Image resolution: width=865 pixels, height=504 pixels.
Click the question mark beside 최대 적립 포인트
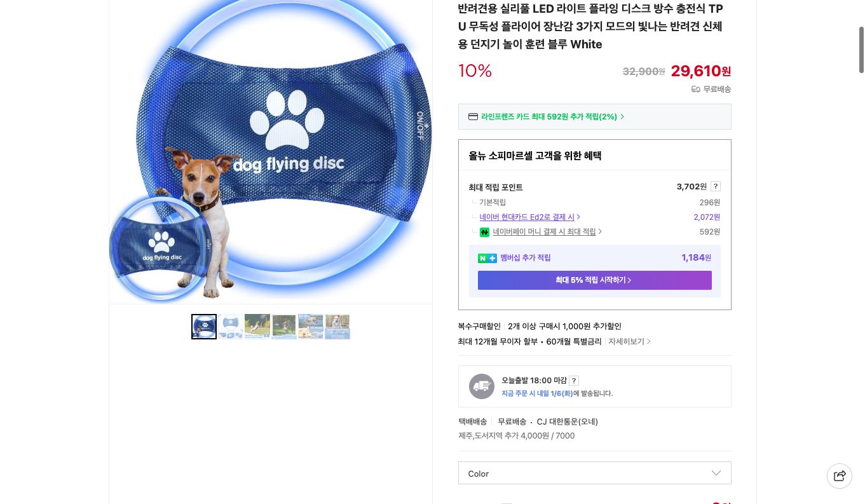click(x=715, y=186)
